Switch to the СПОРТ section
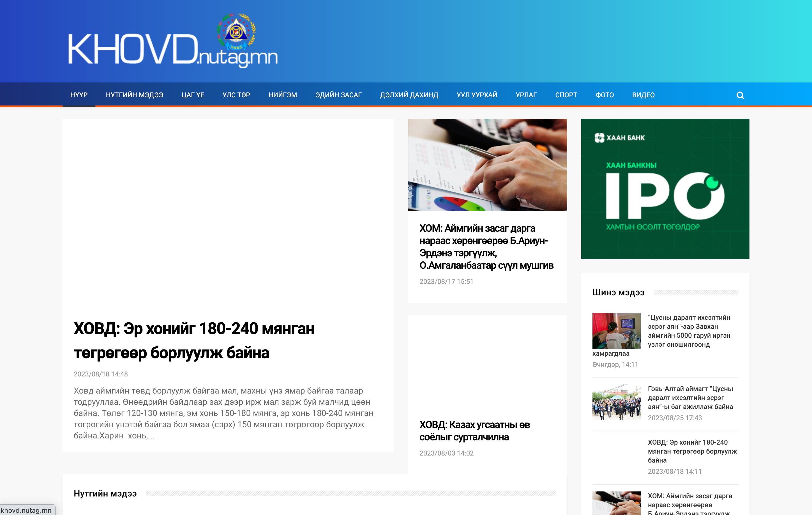Viewport: 812px width, 515px height. click(566, 95)
